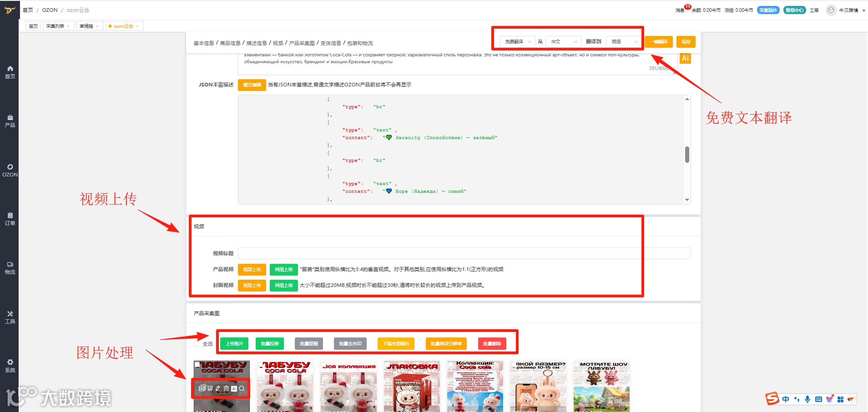Click the orange 保存 save button
The height and width of the screenshot is (412, 868).
pyautogui.click(x=686, y=42)
